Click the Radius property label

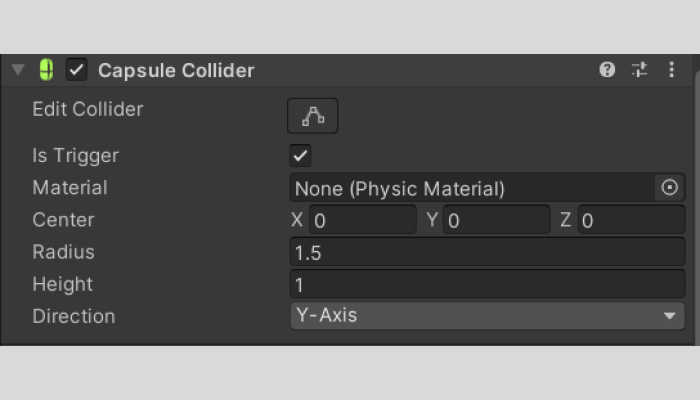(63, 252)
